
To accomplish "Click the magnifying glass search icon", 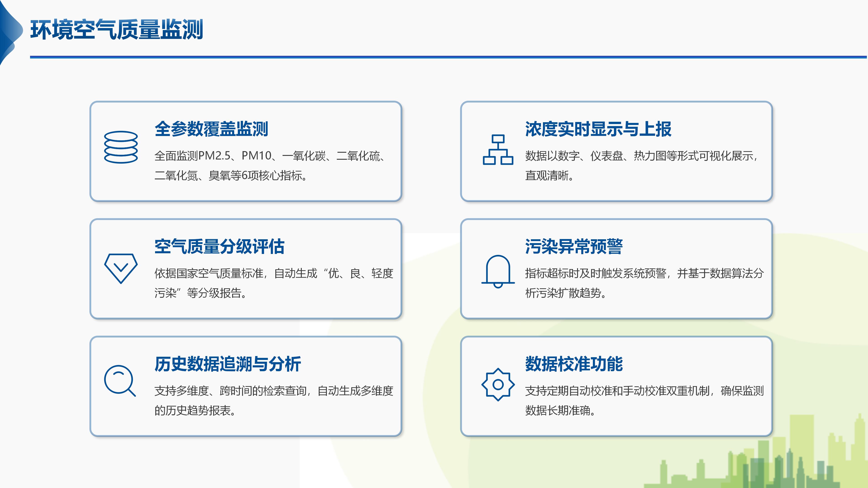I will point(120,380).
